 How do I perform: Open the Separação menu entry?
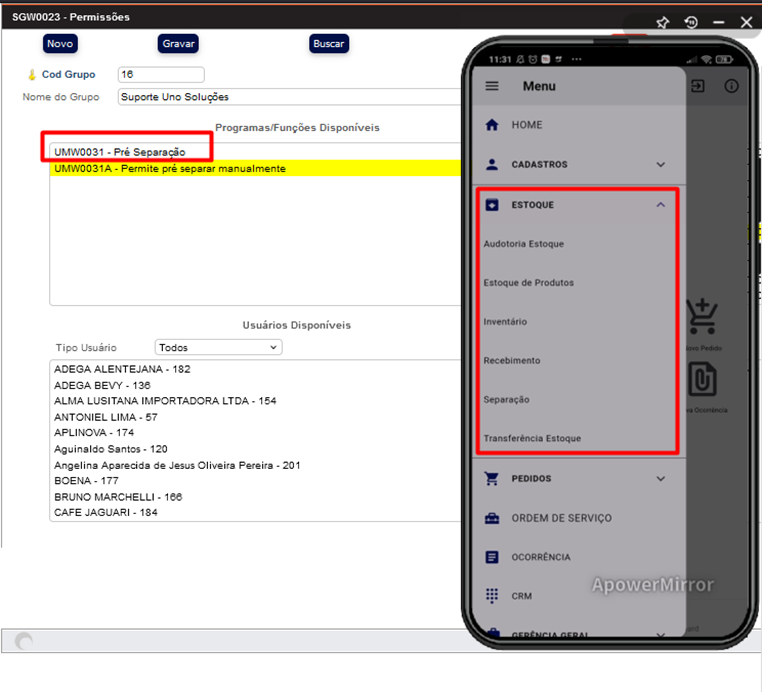point(507,399)
